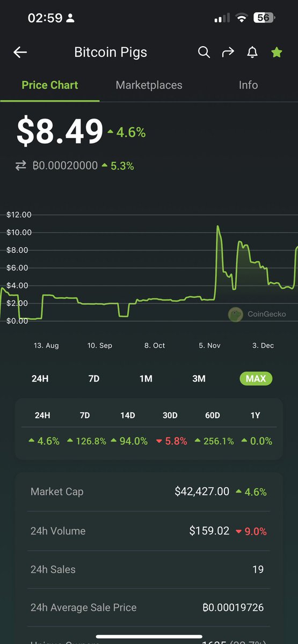Select the 3M chart range
The width and height of the screenshot is (298, 644).
coord(199,378)
